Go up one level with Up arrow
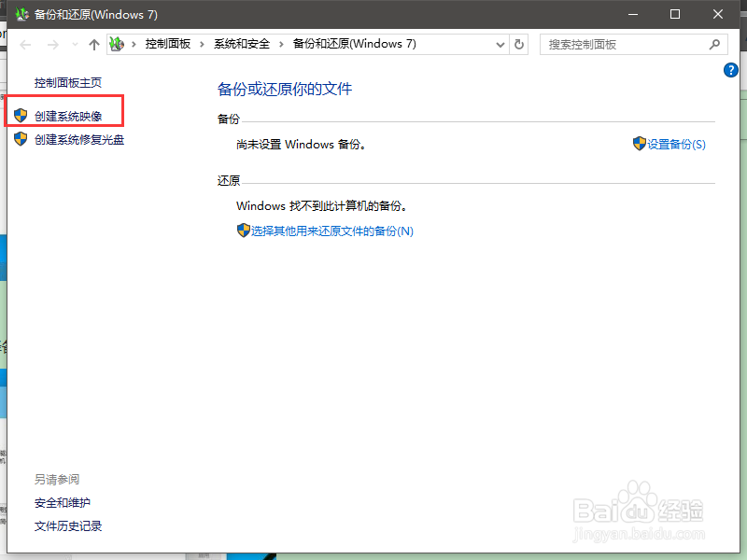The height and width of the screenshot is (560, 747). pyautogui.click(x=94, y=45)
